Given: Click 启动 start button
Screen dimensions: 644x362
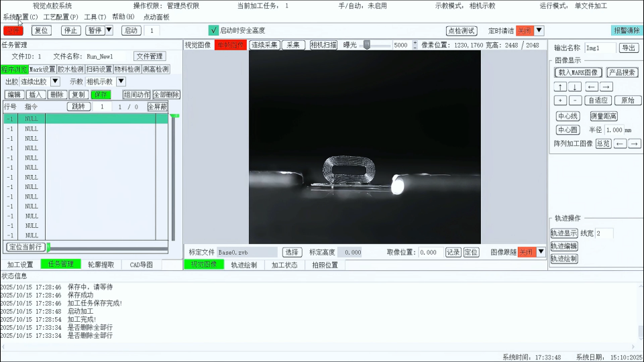Looking at the screenshot, I should 131,30.
